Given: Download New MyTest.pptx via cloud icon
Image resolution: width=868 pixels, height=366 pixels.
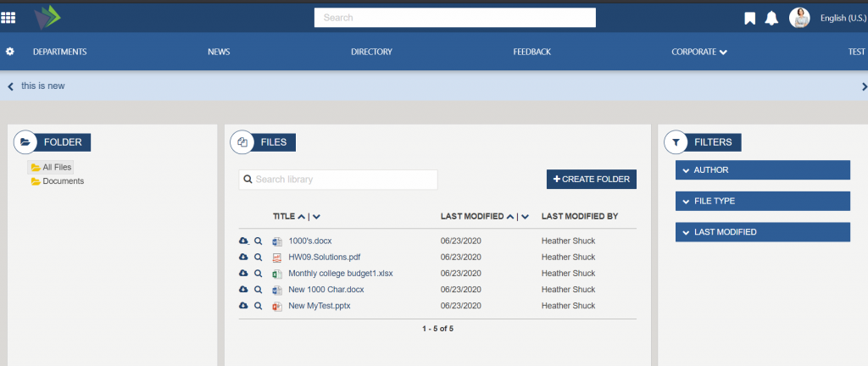Looking at the screenshot, I should 243,306.
